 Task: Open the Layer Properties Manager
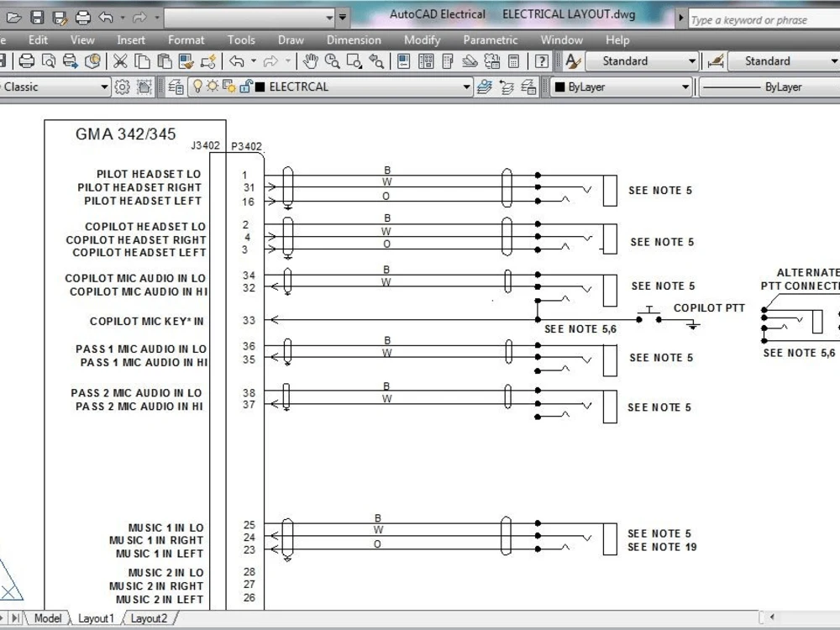[176, 87]
